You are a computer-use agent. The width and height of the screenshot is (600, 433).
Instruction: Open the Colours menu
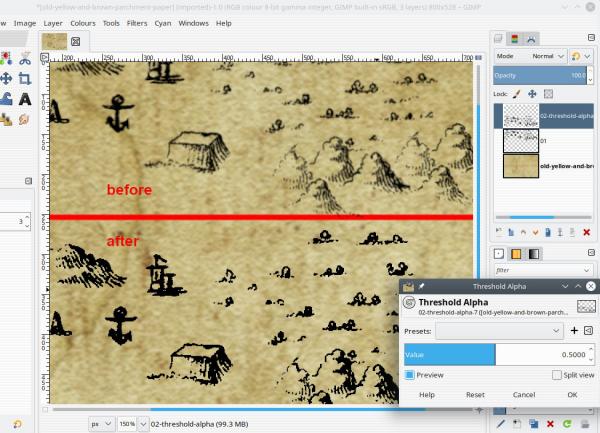click(x=83, y=23)
